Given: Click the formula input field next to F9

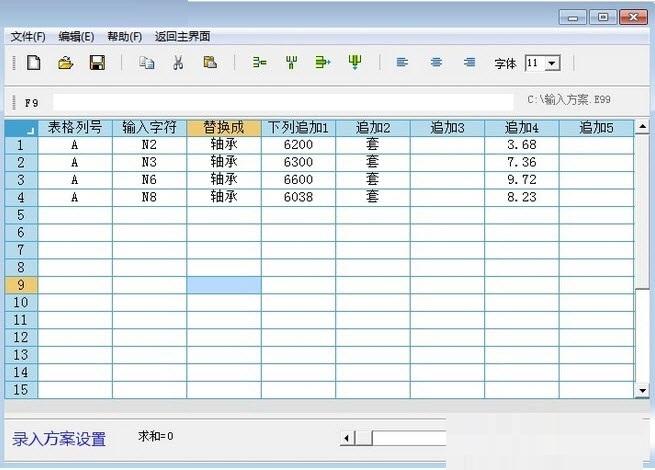Looking at the screenshot, I should (x=280, y=102).
